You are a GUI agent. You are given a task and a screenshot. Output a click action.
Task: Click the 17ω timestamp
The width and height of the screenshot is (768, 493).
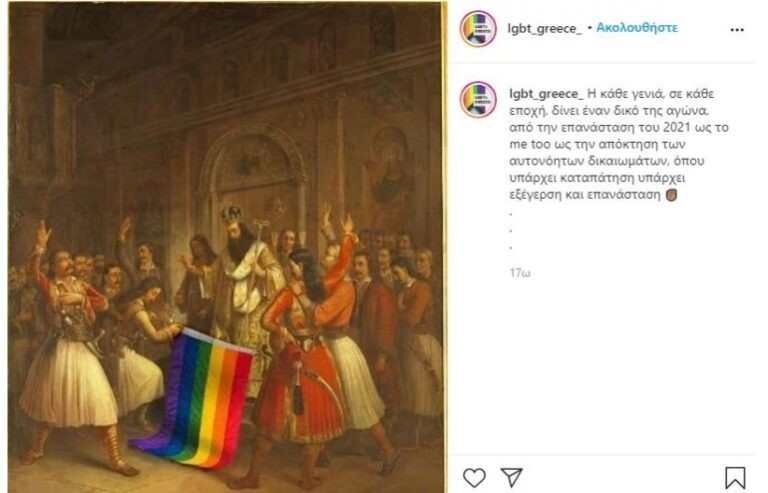520,273
